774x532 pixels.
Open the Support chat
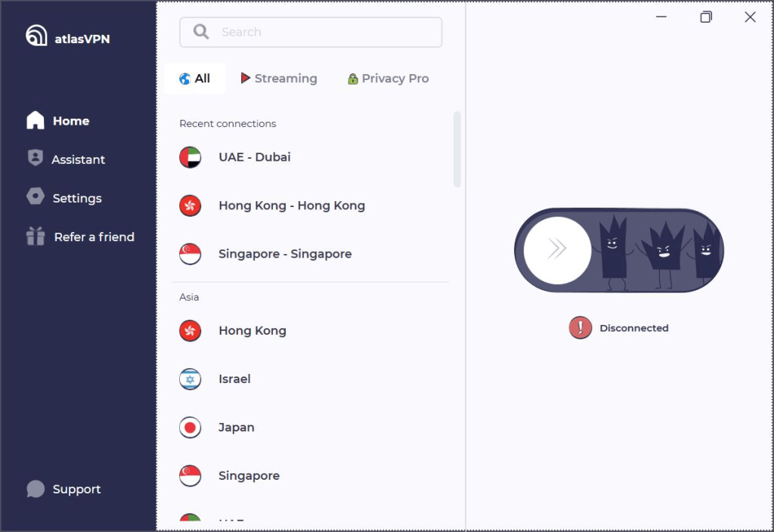pos(63,489)
